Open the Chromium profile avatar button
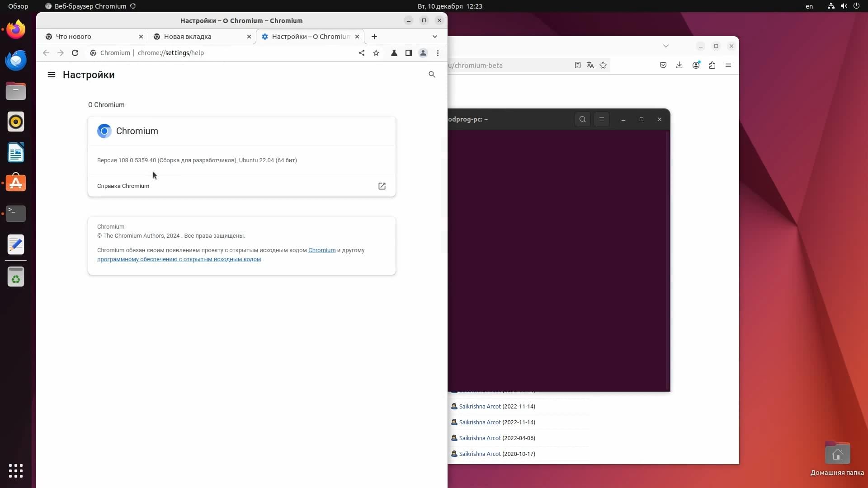The image size is (868, 488). click(x=423, y=53)
